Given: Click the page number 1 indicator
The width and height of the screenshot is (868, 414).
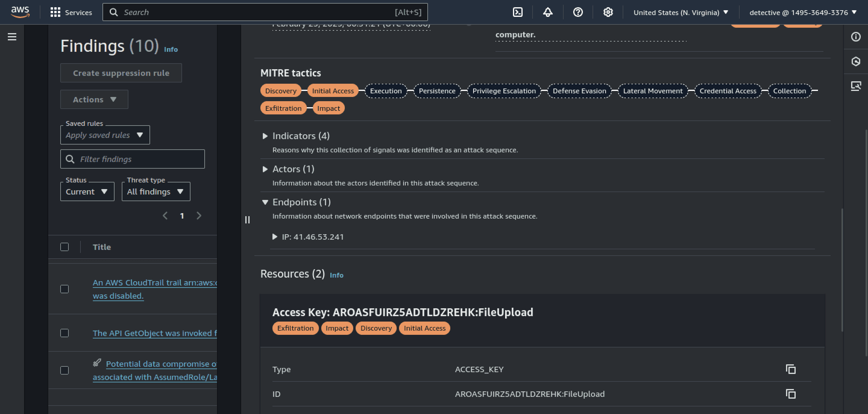Looking at the screenshot, I should (182, 216).
